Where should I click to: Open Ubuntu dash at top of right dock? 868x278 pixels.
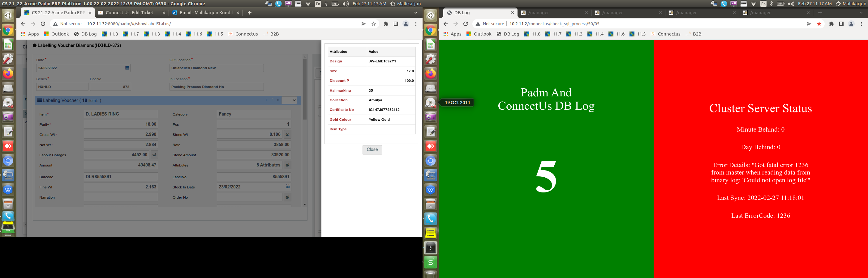(x=431, y=15)
